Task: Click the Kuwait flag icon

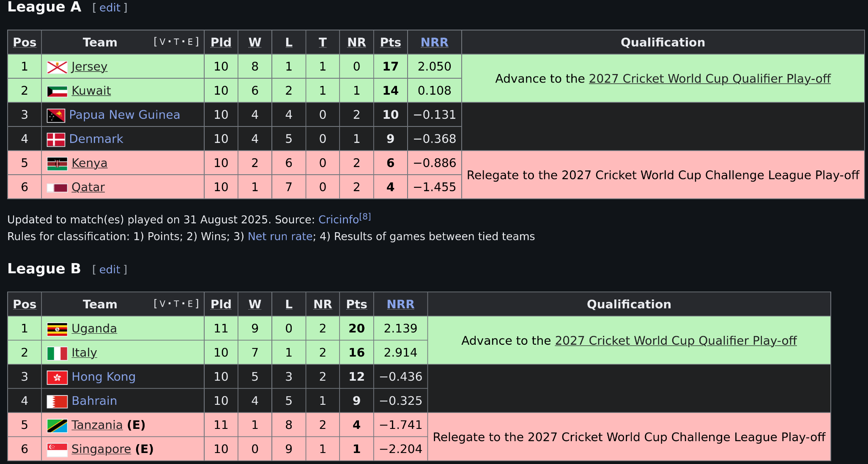Action: point(57,91)
